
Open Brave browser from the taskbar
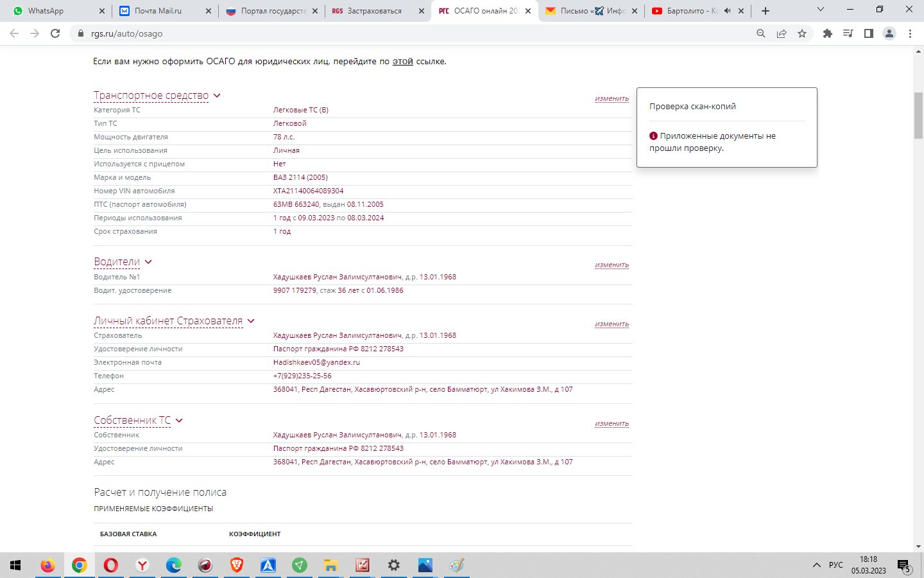click(236, 565)
